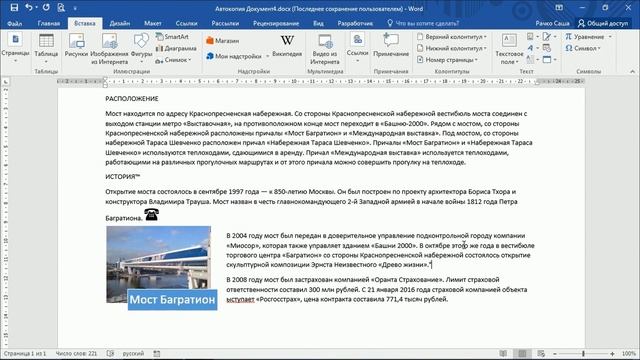Open the Страницы insert menu
Image resolution: width=640 pixels, height=360 pixels.
[x=15, y=48]
